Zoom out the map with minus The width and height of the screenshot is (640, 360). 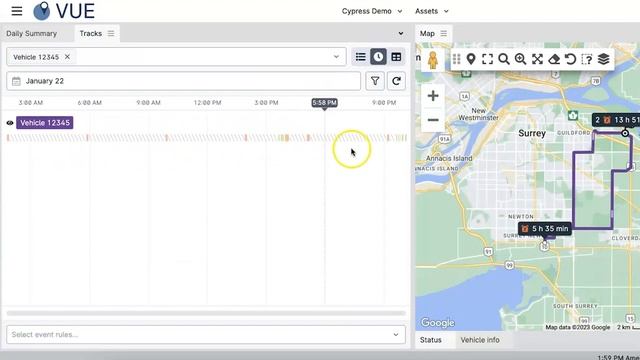433,120
